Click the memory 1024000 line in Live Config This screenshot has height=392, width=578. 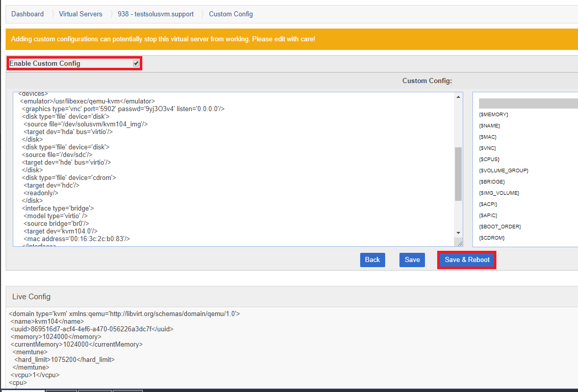[56, 337]
